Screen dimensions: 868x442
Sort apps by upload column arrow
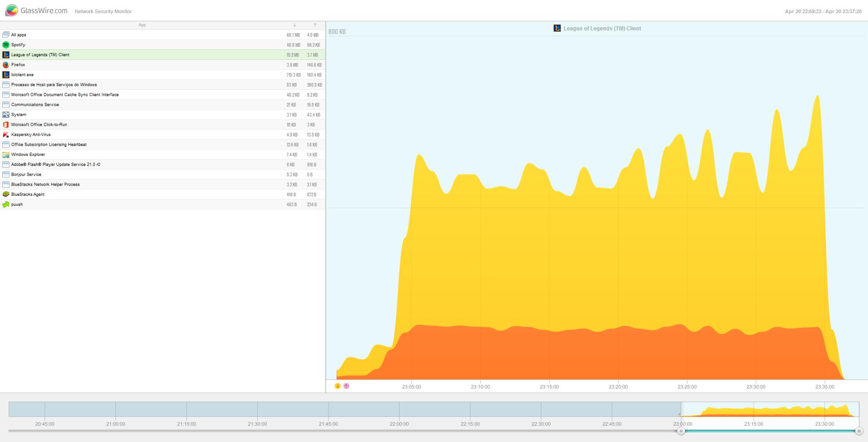tap(315, 25)
